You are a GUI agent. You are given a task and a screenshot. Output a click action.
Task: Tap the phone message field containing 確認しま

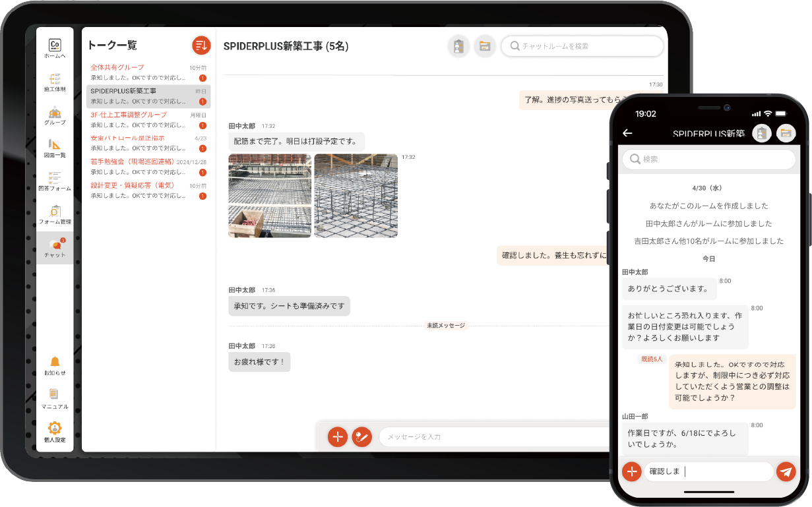708,471
